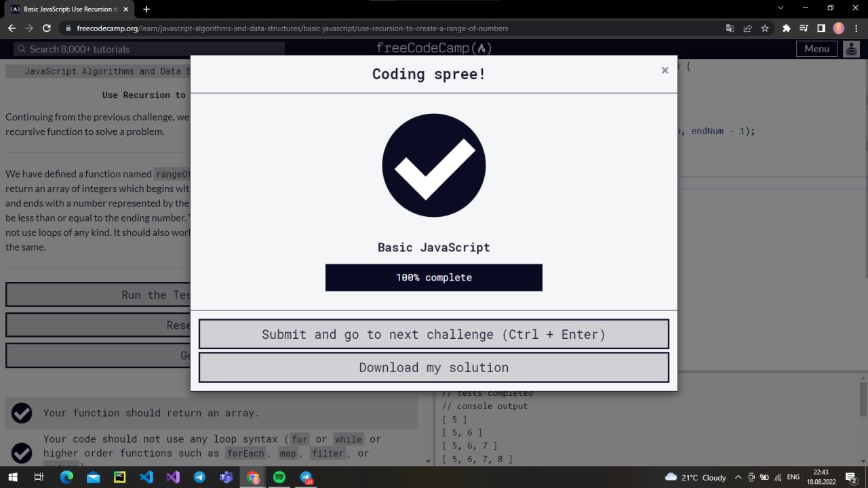Click Submit and go to next challenge
The image size is (868, 488).
(434, 334)
